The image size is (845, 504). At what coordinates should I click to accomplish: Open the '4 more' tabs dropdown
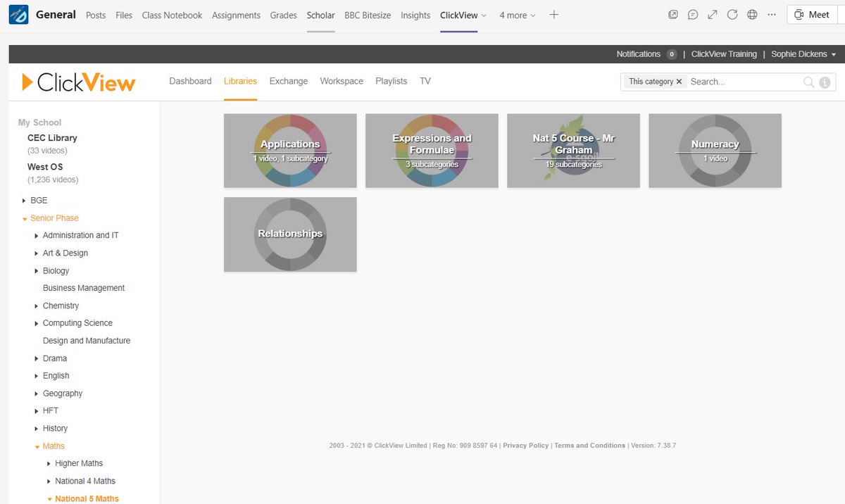[x=518, y=15]
